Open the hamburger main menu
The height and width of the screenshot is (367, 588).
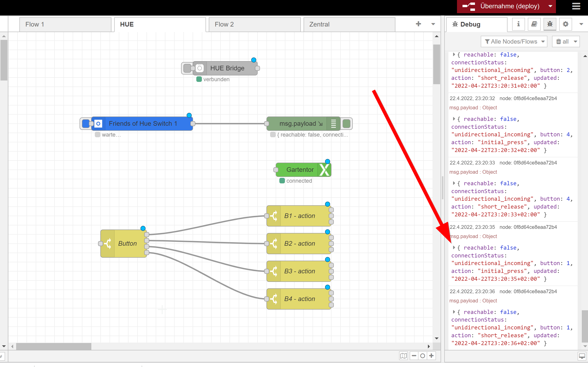tap(576, 6)
